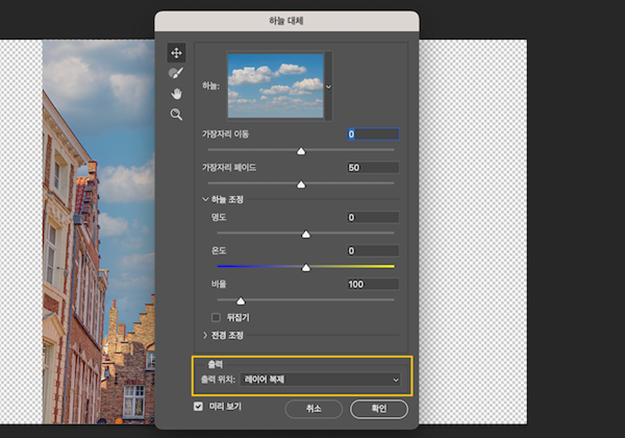Open the 출력 위치 dropdown

pyautogui.click(x=320, y=379)
